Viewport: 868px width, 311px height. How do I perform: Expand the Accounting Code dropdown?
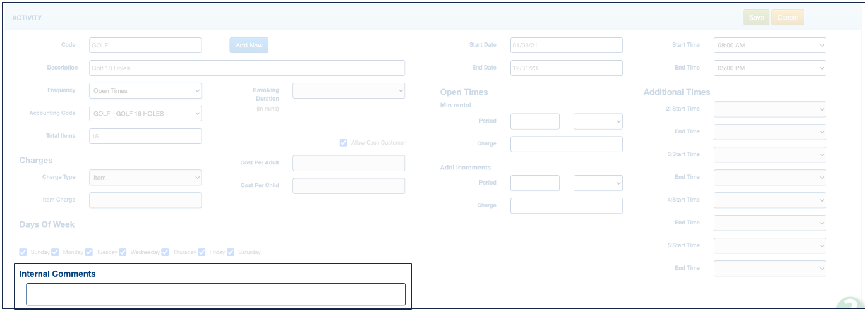coord(145,114)
